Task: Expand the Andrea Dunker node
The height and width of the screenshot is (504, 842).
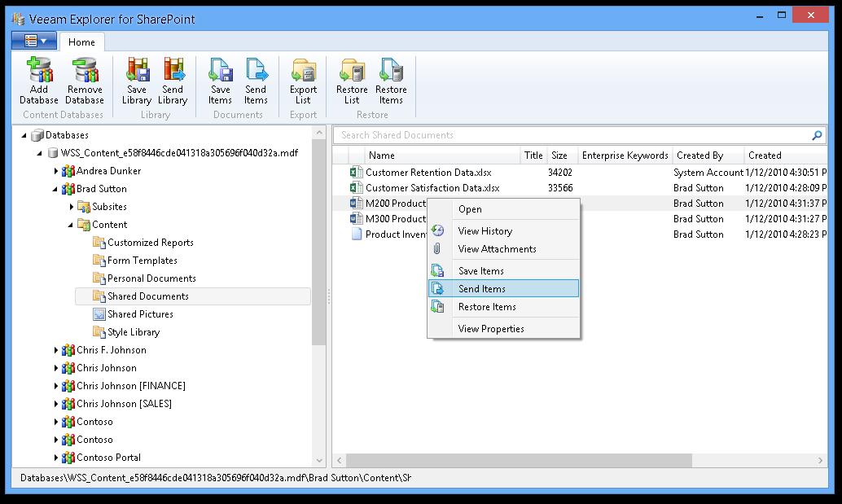Action: 56,171
